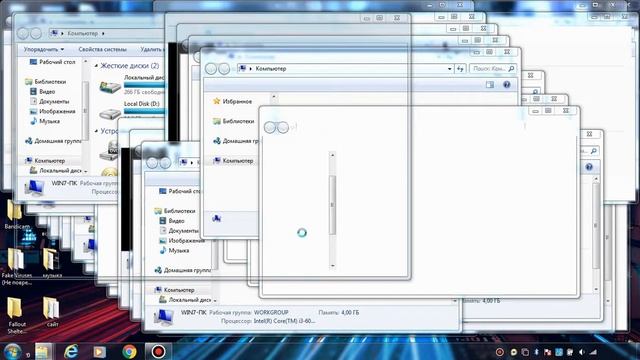Select Домашняя группа in top-left navigation pane
Image resolution: width=640 pixels, height=360 pixels.
click(53, 141)
